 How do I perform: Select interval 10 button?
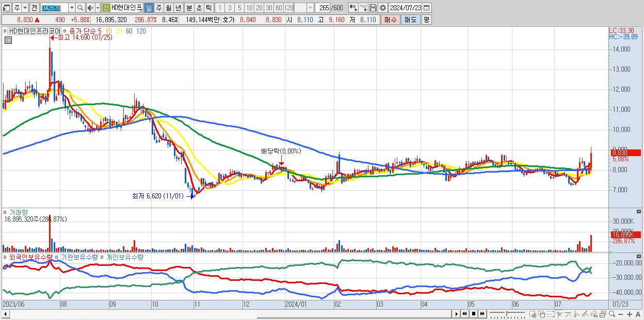point(249,8)
